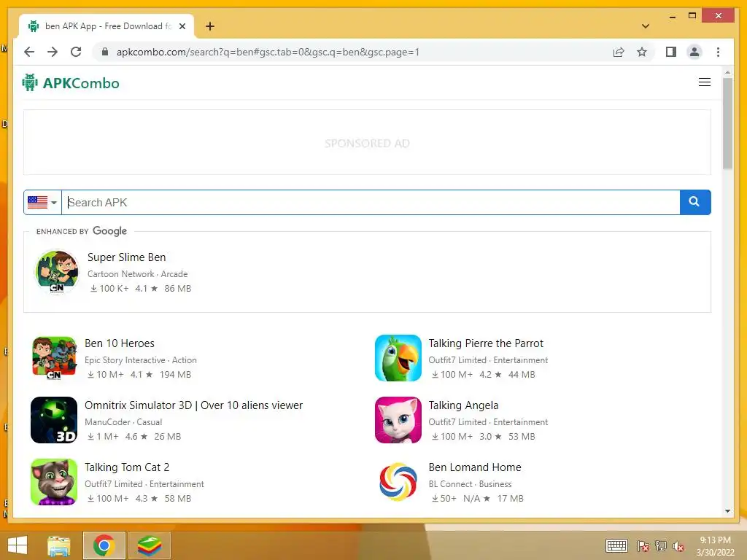Open Ben Lomand Home result
Screen dimensions: 747x560
[x=474, y=467]
